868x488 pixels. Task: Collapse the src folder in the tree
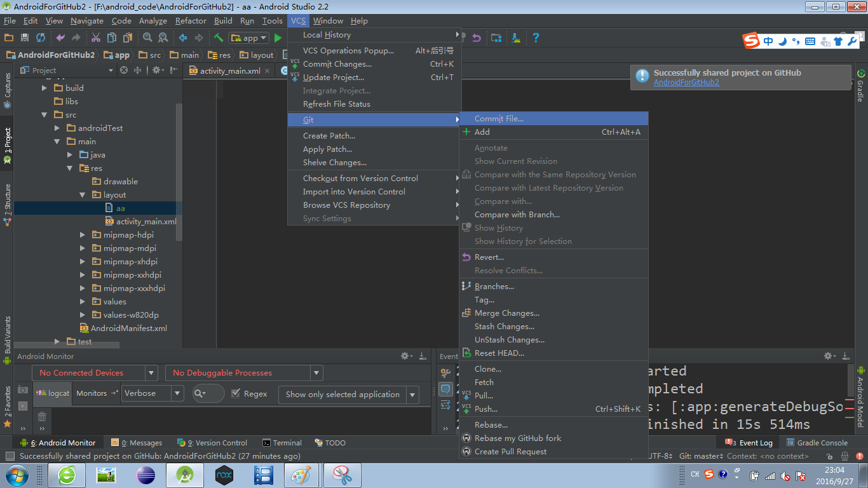click(x=44, y=115)
